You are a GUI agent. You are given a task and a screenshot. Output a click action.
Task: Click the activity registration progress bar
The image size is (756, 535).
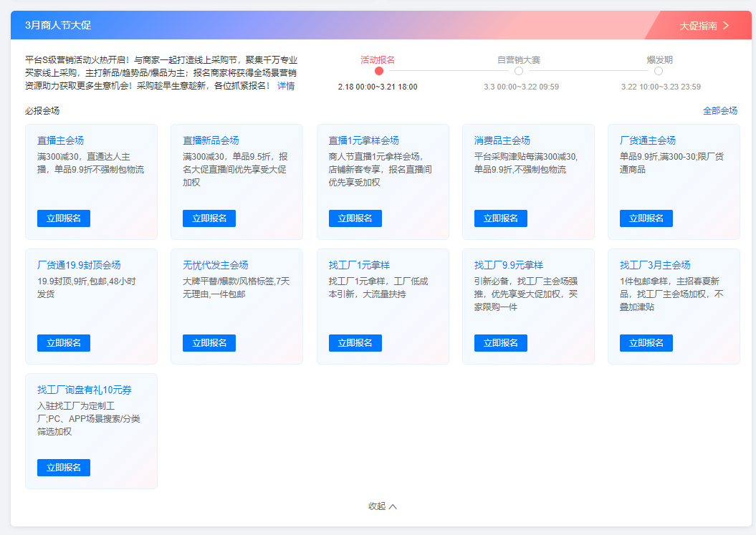click(x=448, y=71)
